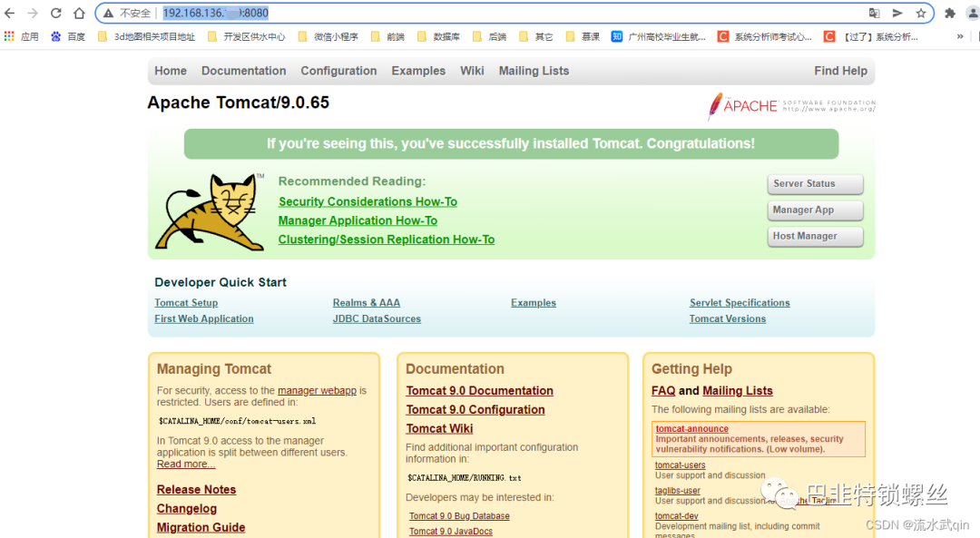Open the browser home page icon
The image size is (980, 538).
(x=79, y=13)
